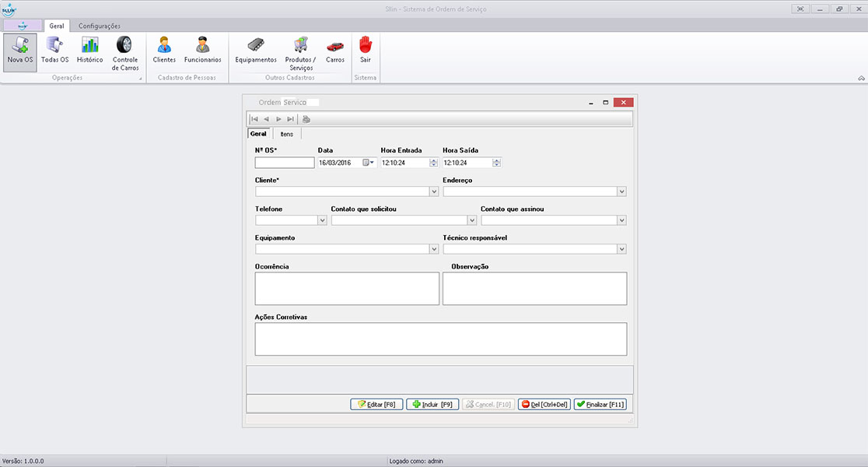Expand the Contato que solicitou dropdown

coord(471,220)
